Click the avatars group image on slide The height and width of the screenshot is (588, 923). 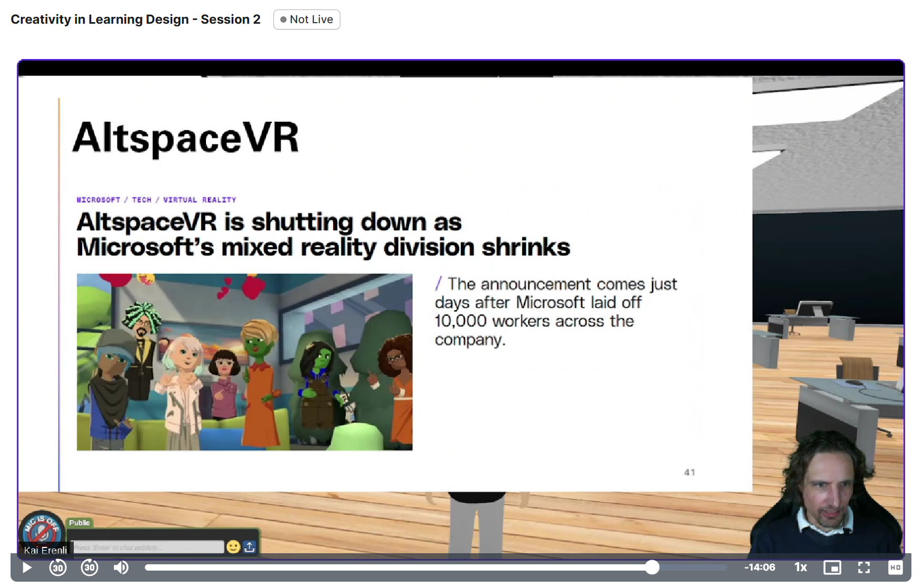tap(244, 362)
